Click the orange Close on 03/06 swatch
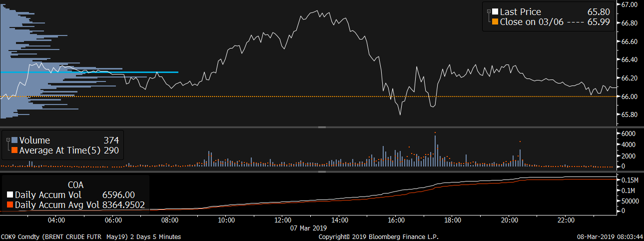 (x=495, y=22)
